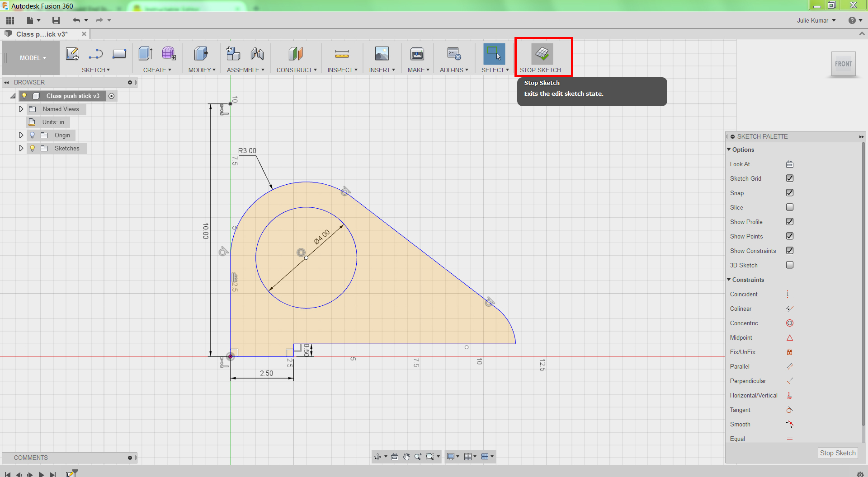Screen dimensions: 868x477
Task: Select the Press Pull modify icon
Action: pos(201,54)
